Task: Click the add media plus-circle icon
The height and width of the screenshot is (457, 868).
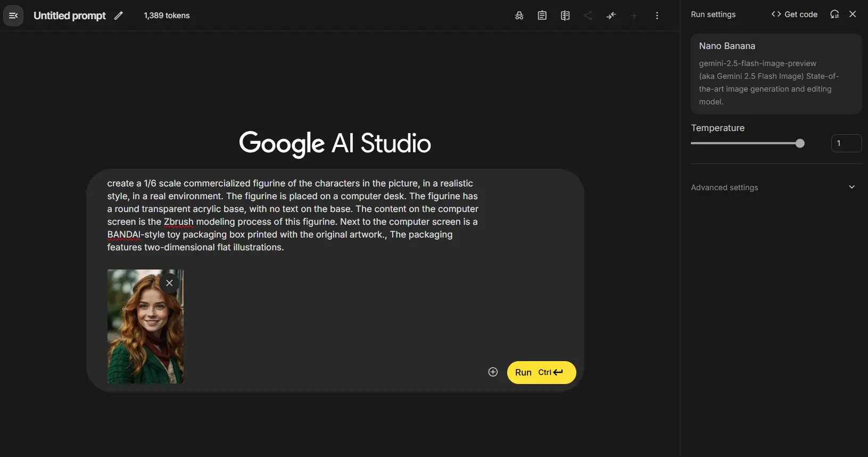Action: coord(493,372)
